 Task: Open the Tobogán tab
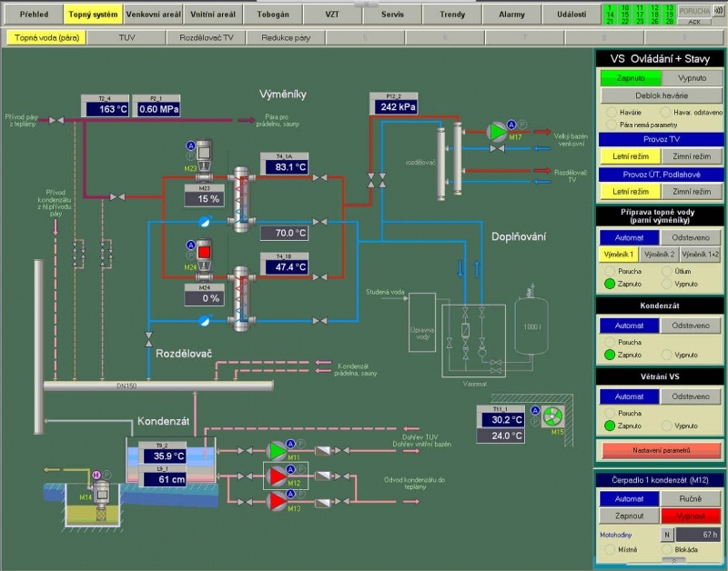click(273, 15)
